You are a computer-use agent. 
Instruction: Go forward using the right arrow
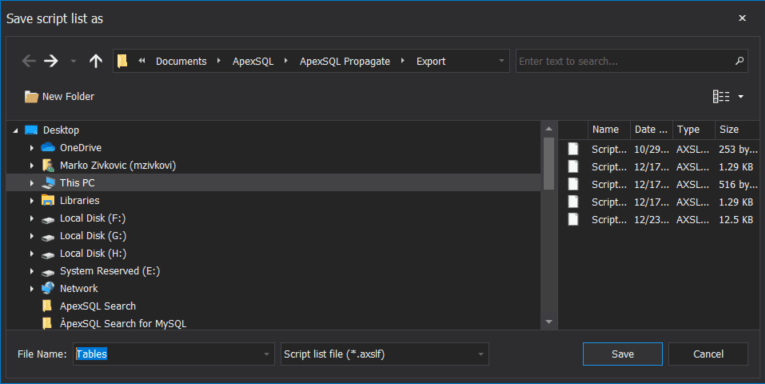pos(51,61)
